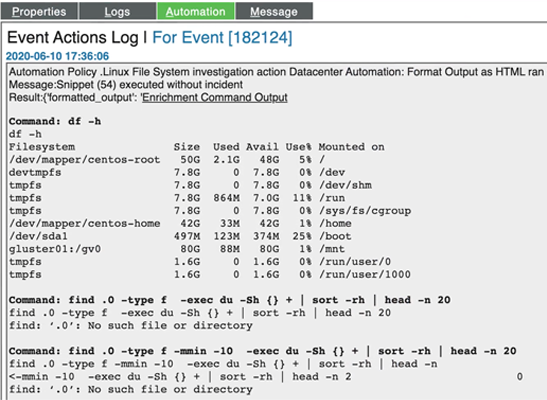Click the Filesystem column header line
This screenshot has height=400, width=547.
tap(197, 147)
